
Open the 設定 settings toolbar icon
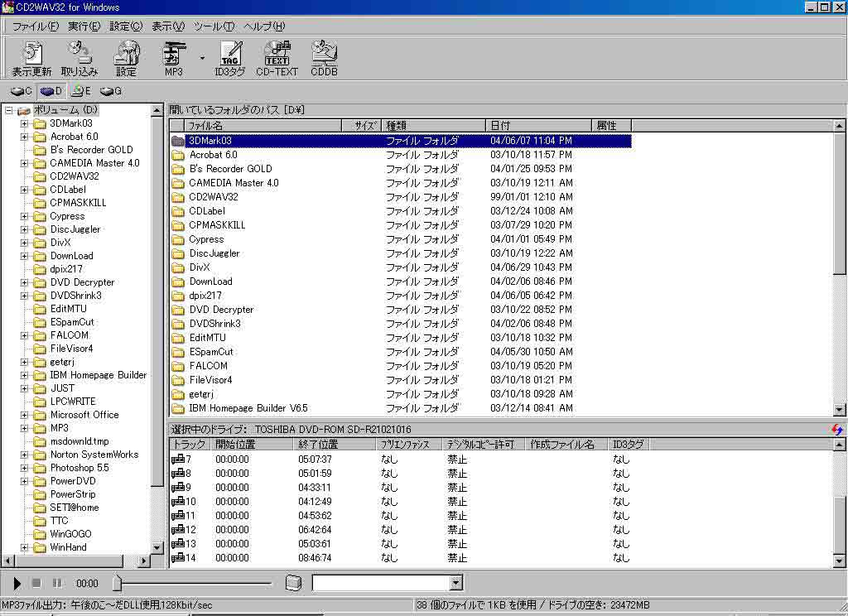(126, 59)
